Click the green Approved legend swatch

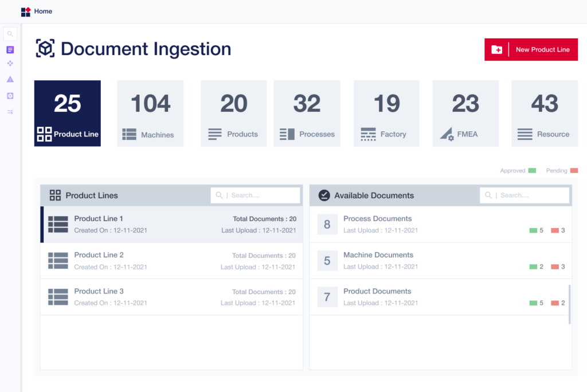tap(532, 171)
